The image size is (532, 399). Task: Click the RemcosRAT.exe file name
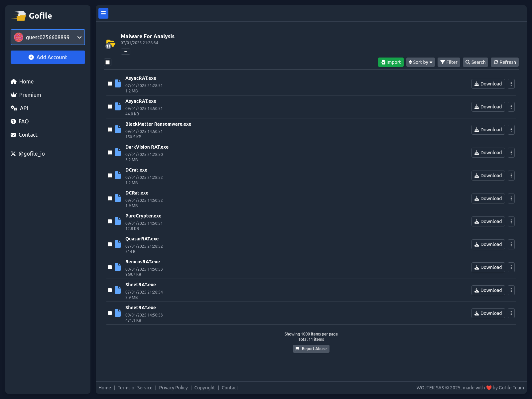(x=143, y=262)
